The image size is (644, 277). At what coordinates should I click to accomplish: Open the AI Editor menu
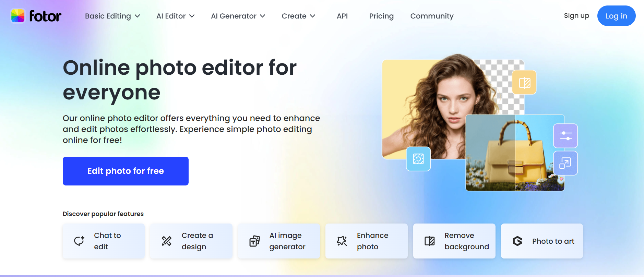tap(176, 16)
